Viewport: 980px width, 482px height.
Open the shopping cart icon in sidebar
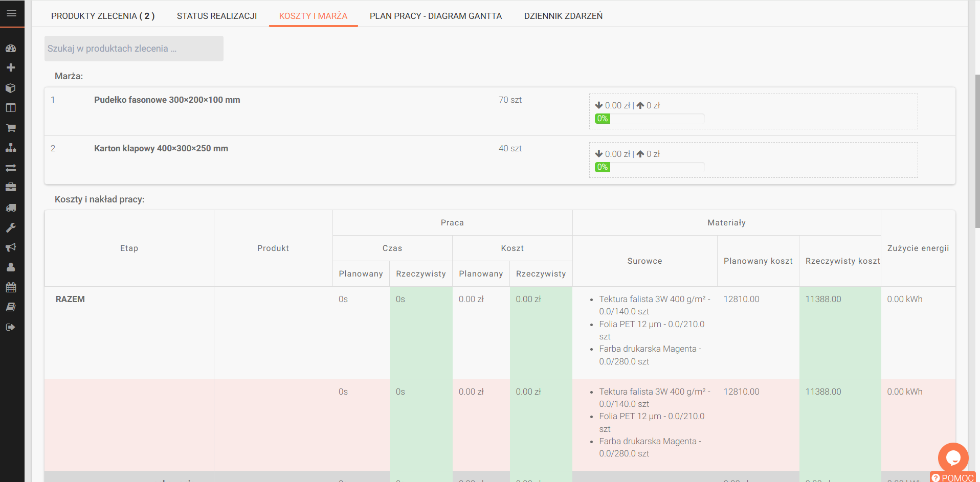(11, 128)
